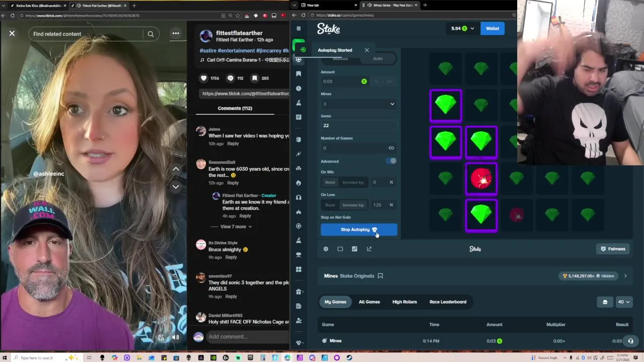Open new tab plus in Stake browser

pos(425,5)
